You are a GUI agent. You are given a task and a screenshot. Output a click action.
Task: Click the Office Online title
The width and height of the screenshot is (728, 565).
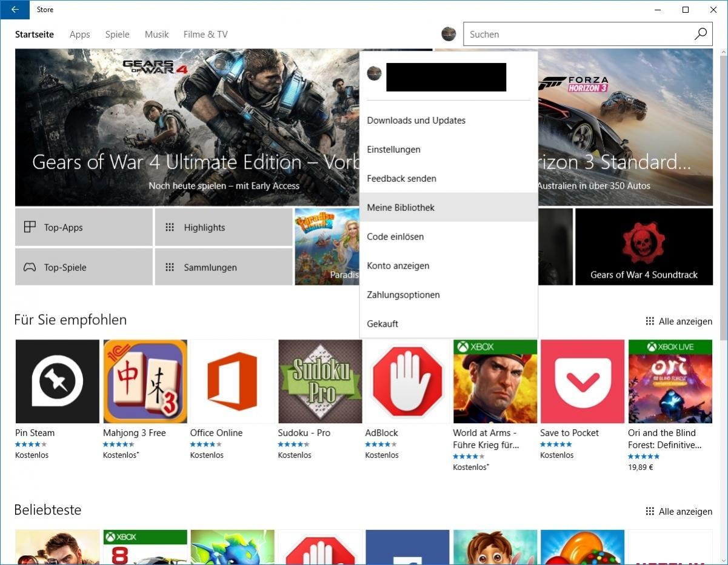click(x=216, y=433)
